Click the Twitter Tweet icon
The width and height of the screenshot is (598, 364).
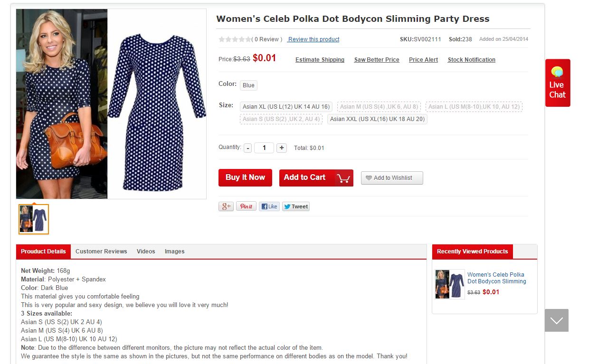[x=296, y=206]
